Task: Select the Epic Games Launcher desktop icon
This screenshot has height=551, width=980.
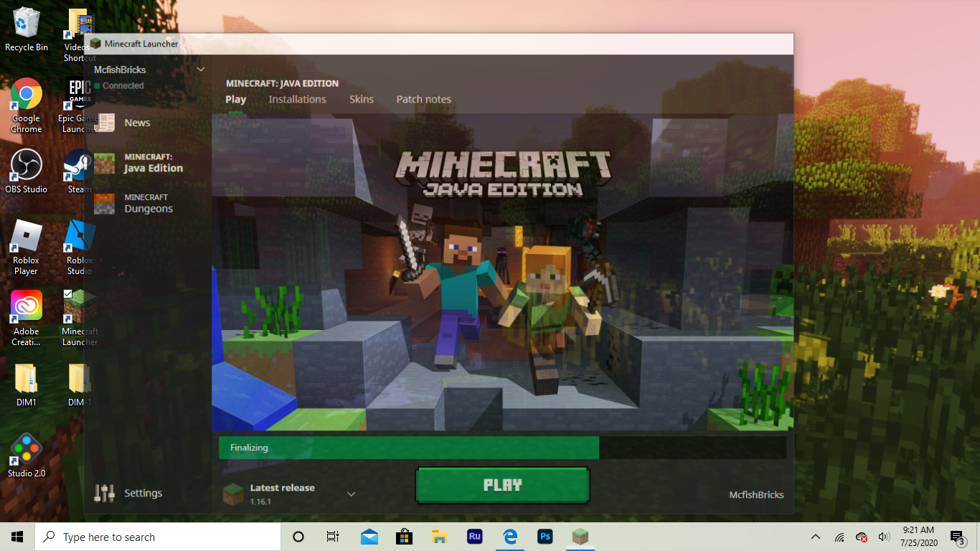Action: coord(79,105)
